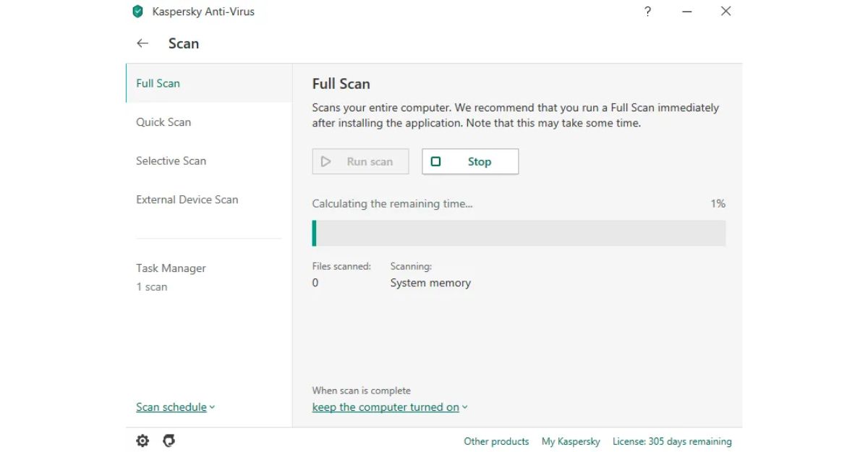868x452 pixels.
Task: Click the Kaspersky shield logo icon
Action: (137, 12)
